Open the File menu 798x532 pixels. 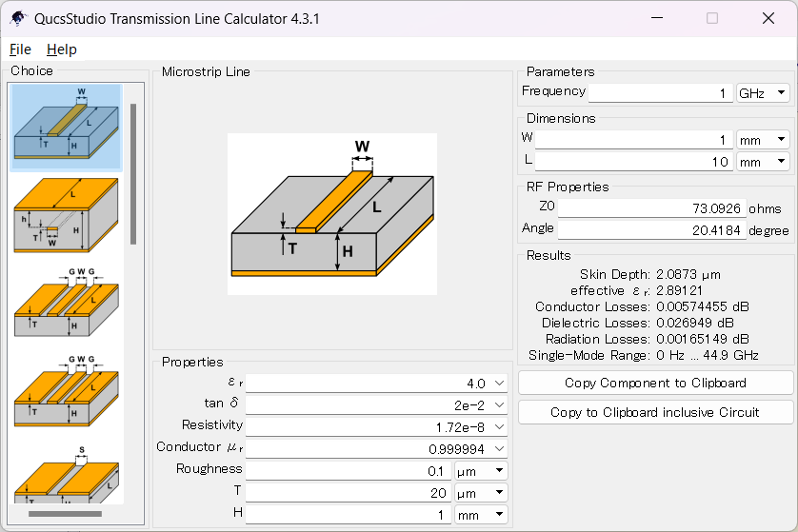pos(20,49)
